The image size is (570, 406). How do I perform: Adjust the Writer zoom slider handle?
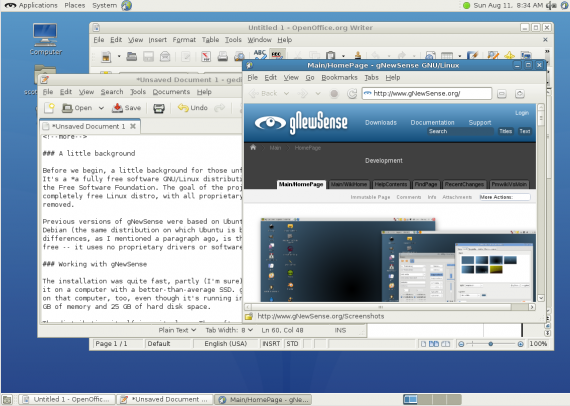pyautogui.click(x=490, y=343)
